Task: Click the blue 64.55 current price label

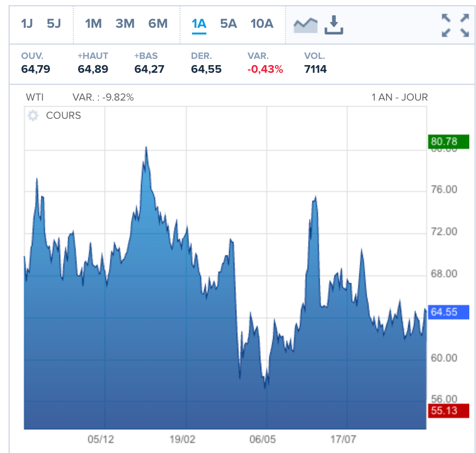Action: tap(448, 312)
